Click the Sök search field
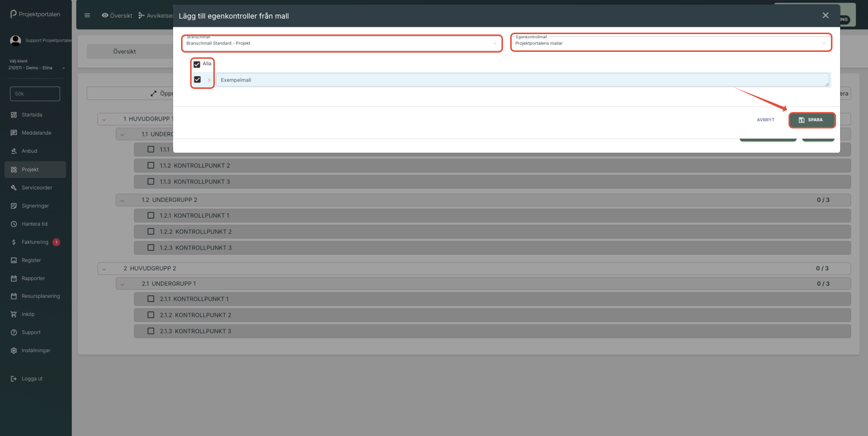 pos(35,94)
